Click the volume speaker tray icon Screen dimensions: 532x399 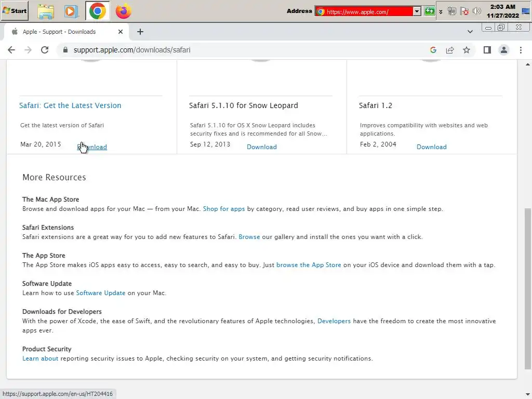477,11
